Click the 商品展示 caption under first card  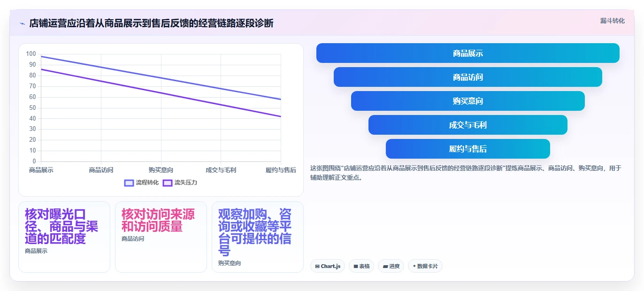36,251
